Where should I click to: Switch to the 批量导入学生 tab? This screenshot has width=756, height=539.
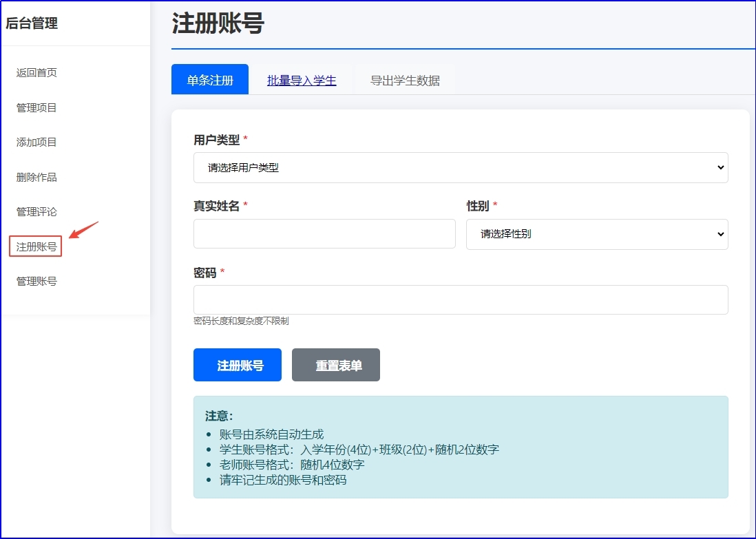click(302, 81)
